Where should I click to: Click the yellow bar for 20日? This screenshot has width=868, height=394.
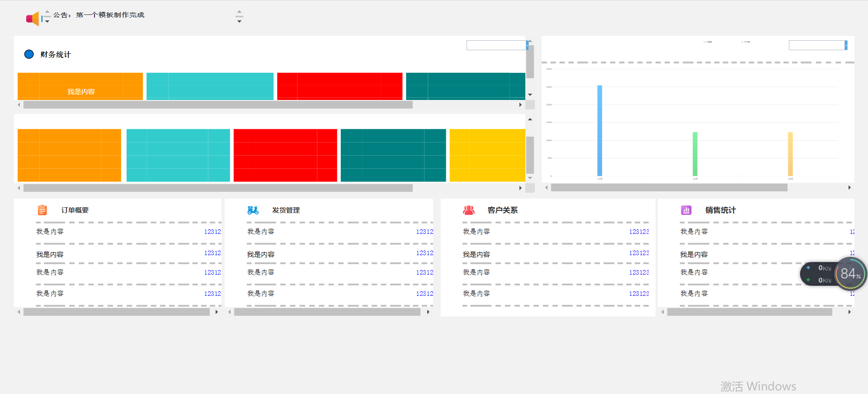tap(790, 154)
